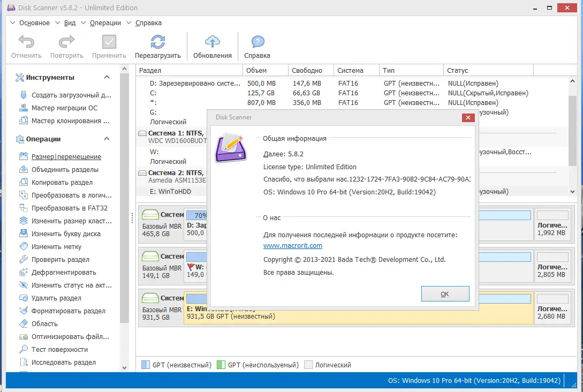Click the 'Объединить разделы' icon

point(24,169)
